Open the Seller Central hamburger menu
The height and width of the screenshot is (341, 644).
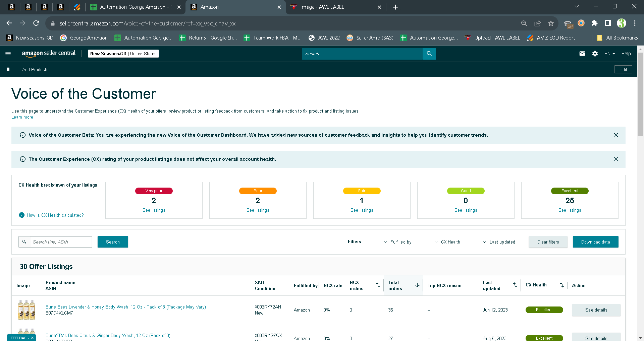pos(8,54)
